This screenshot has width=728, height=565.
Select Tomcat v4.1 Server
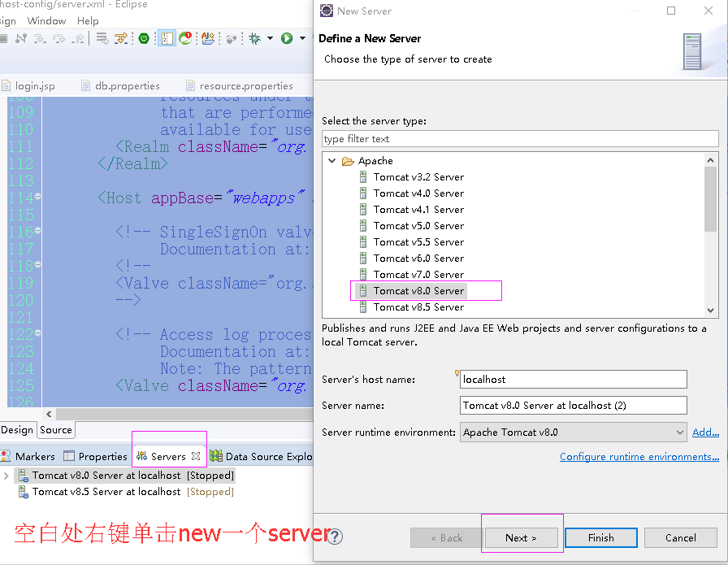click(x=418, y=210)
